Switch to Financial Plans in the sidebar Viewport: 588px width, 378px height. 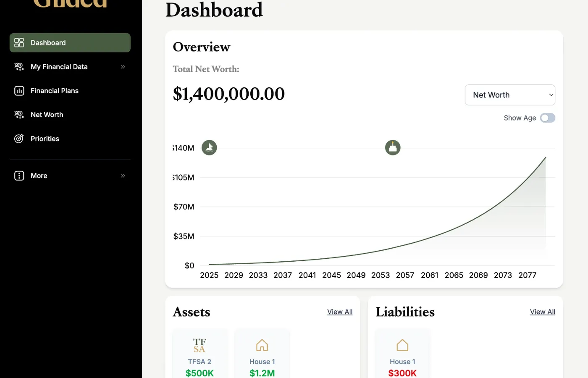(x=55, y=90)
